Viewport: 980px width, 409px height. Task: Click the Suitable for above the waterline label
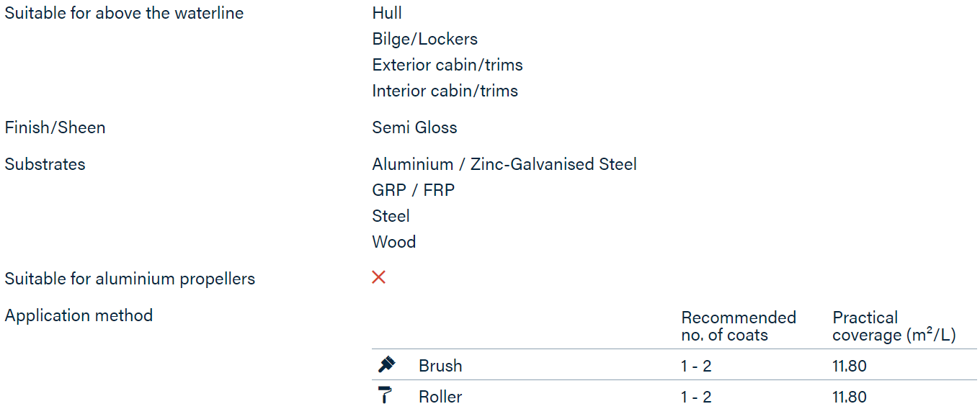(124, 13)
